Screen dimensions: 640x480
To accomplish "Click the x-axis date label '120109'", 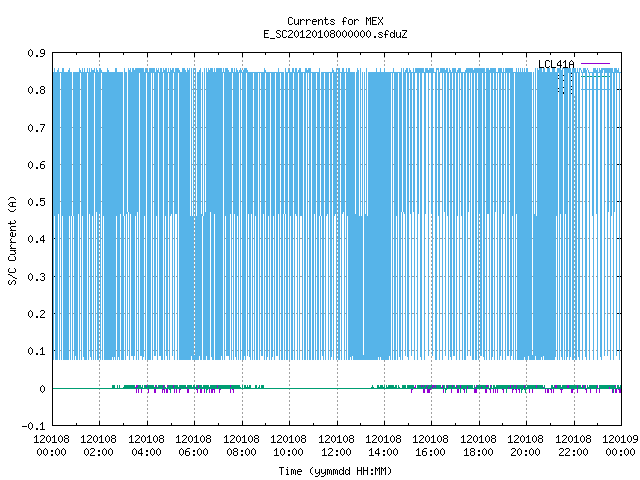I will [620, 439].
